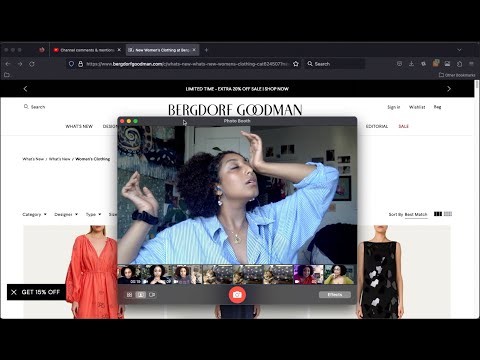This screenshot has height=360, width=480.
Task: Open the Firefox View icon in tab bar
Action: pyautogui.click(x=42, y=50)
